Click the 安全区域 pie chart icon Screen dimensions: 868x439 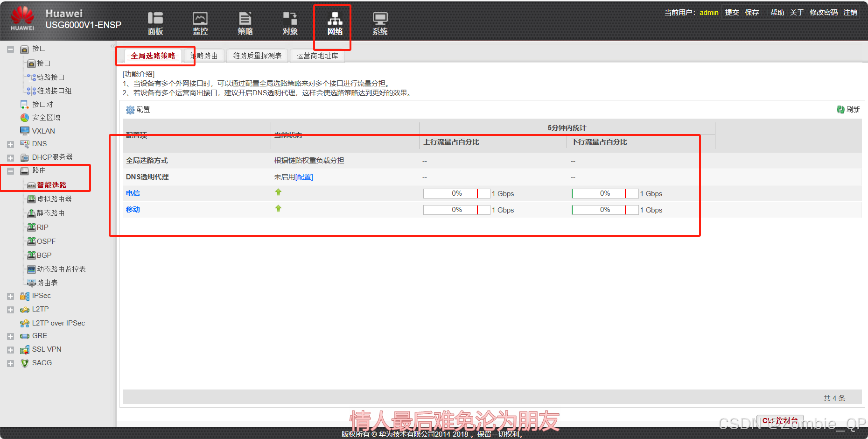[x=25, y=117]
